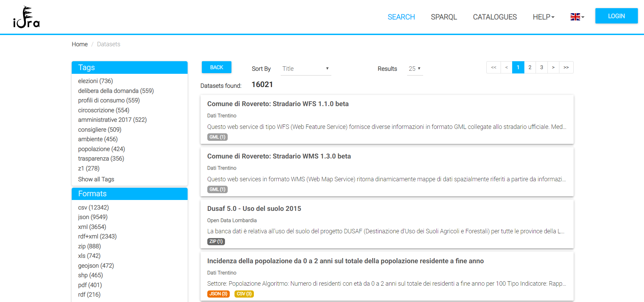The width and height of the screenshot is (644, 302).
Task: Filter by format rdf (216)
Action: (89, 295)
